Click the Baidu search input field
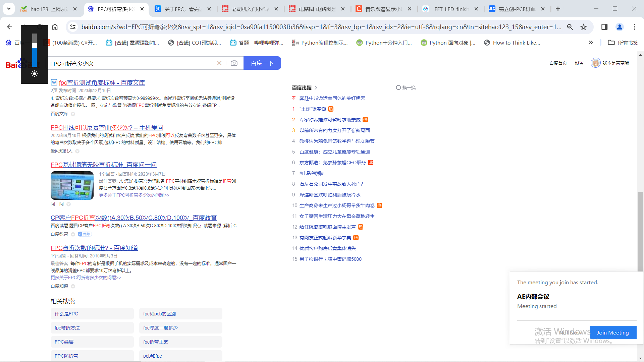The height and width of the screenshot is (362, 644). point(131,63)
